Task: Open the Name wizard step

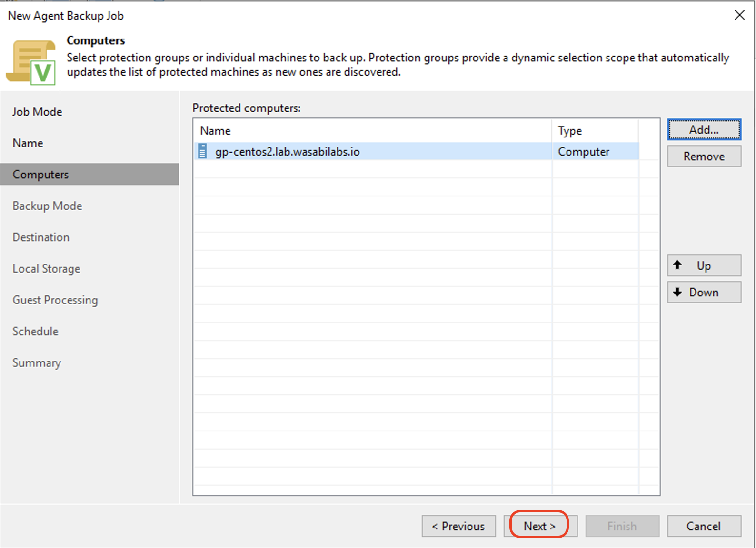Action: click(28, 143)
